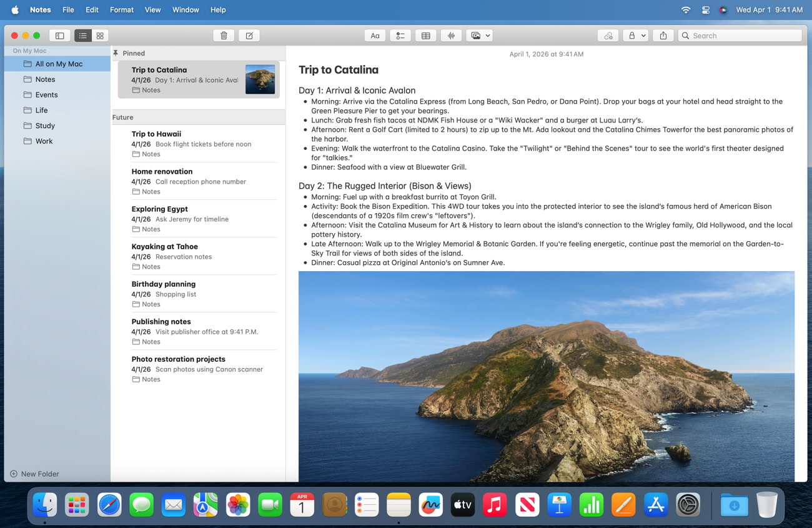The height and width of the screenshot is (528, 812).
Task: Switch to gallery view
Action: point(100,36)
